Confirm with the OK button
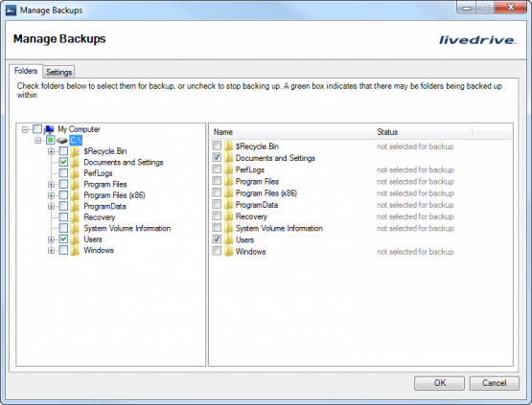 tap(439, 383)
